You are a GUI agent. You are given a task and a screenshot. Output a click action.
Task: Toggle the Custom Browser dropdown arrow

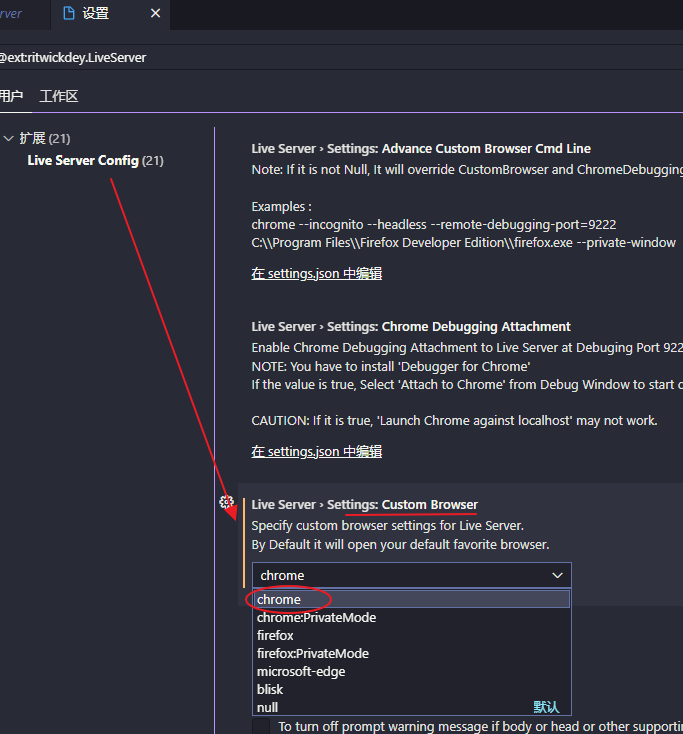click(557, 575)
